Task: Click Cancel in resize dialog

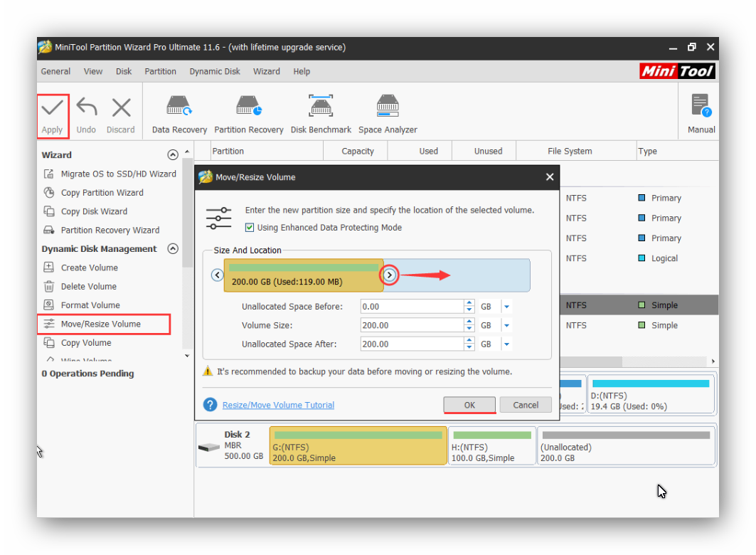Action: pos(526,405)
